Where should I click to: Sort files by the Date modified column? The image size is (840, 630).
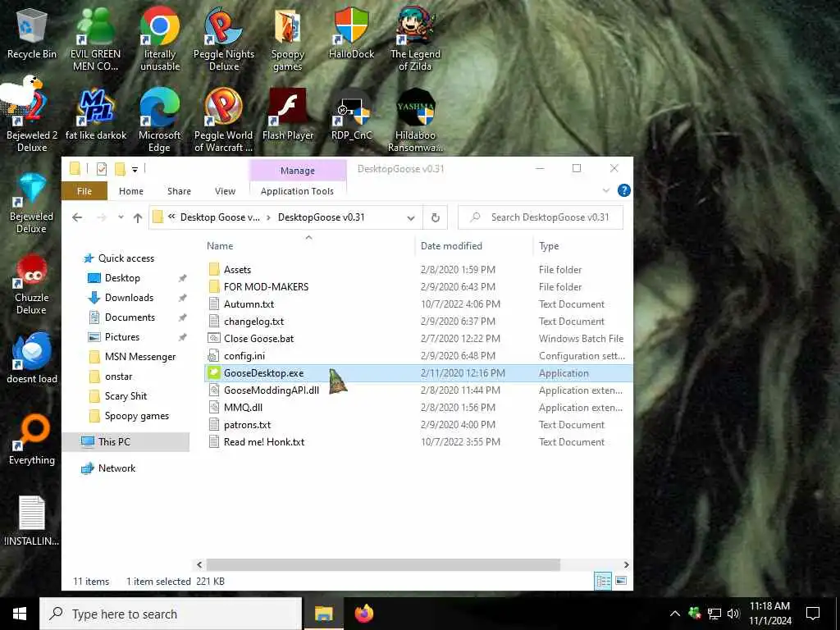(x=451, y=246)
